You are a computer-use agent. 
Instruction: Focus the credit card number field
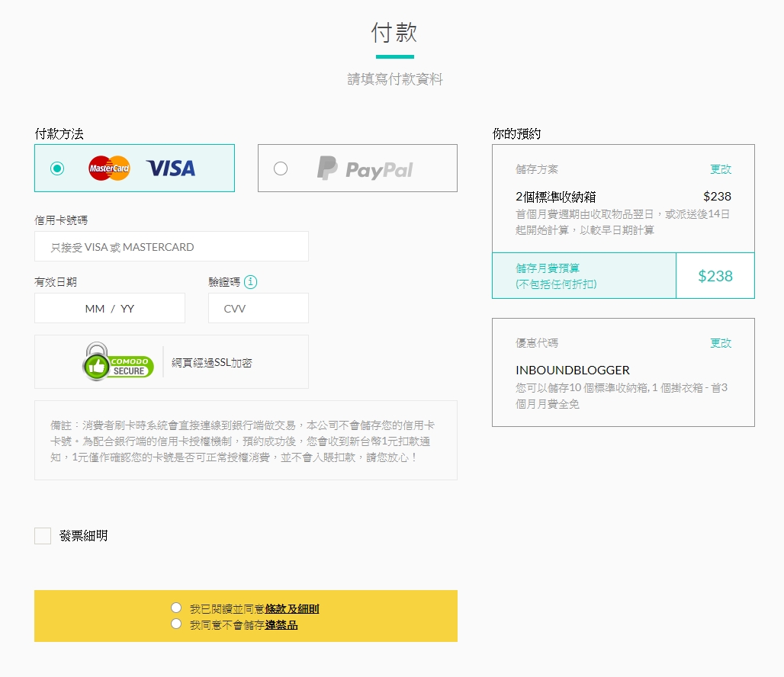point(172,246)
